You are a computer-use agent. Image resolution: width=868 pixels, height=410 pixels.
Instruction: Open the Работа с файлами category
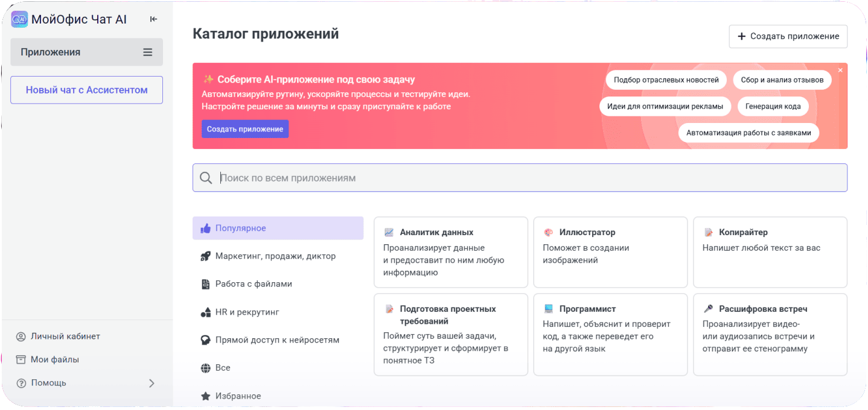(254, 284)
